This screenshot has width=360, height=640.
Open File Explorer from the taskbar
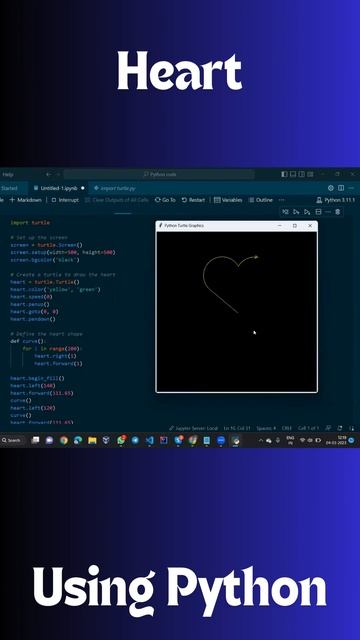92,440
